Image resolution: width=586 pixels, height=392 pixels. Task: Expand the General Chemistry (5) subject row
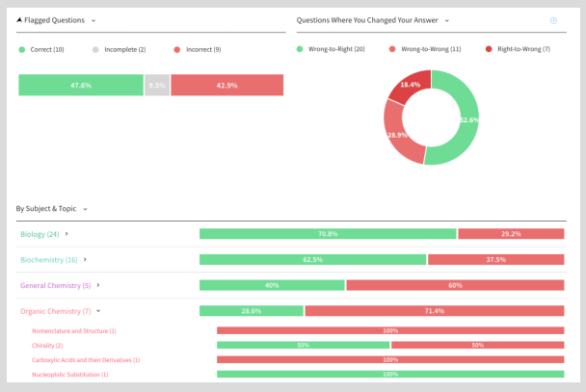click(x=98, y=285)
